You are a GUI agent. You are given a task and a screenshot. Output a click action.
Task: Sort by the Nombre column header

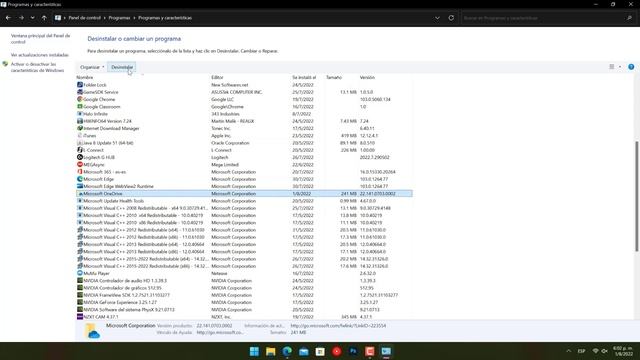pos(84,78)
